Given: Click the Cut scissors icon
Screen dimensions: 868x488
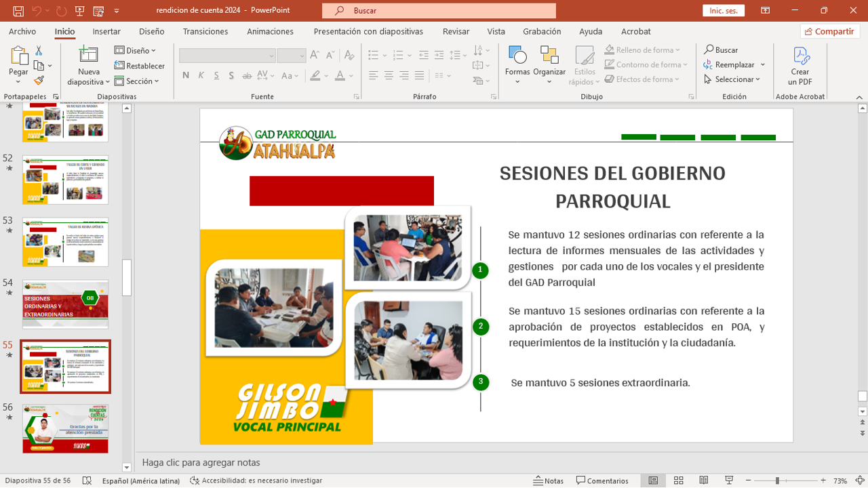Looking at the screenshot, I should [39, 51].
